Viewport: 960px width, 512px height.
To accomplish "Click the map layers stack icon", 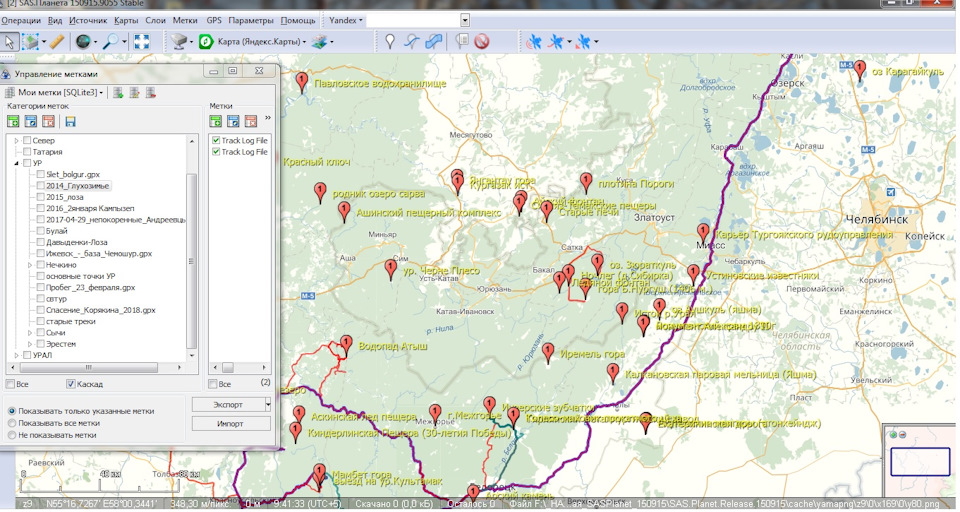I will coord(318,42).
